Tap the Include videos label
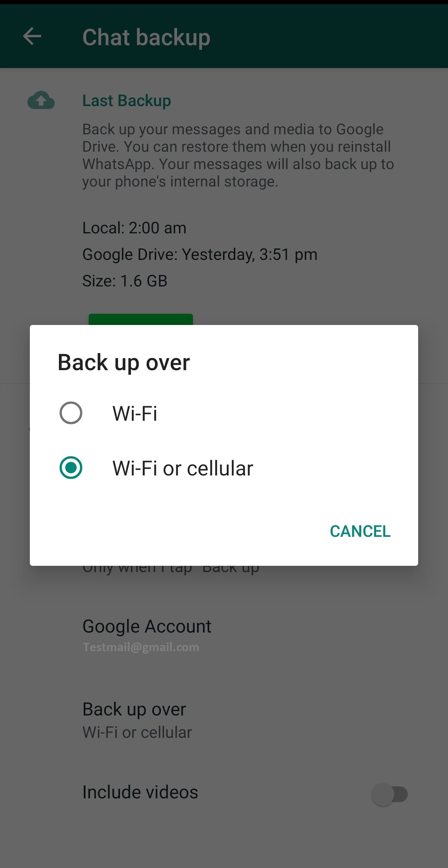 140,792
